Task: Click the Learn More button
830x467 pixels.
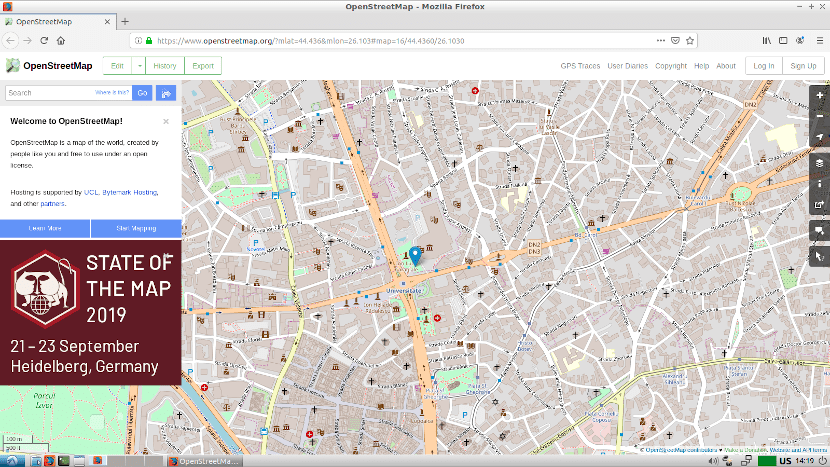Action: click(x=45, y=228)
